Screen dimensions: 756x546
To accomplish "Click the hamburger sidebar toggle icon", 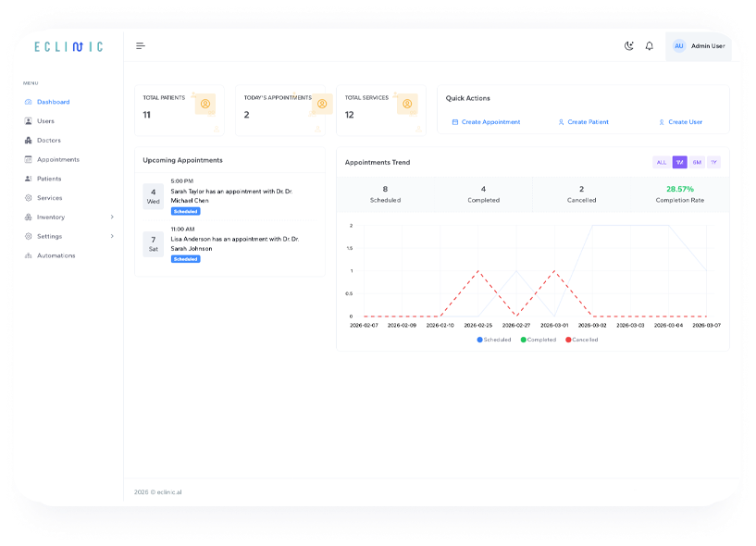I will pos(141,46).
